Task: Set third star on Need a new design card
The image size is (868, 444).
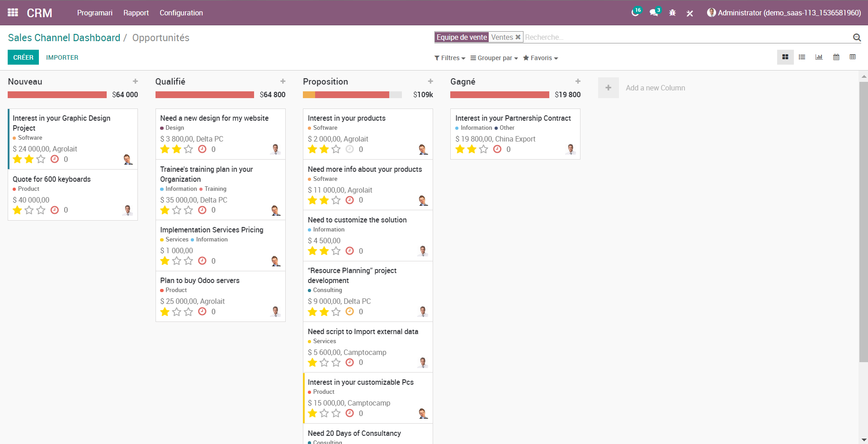Action: (189, 149)
